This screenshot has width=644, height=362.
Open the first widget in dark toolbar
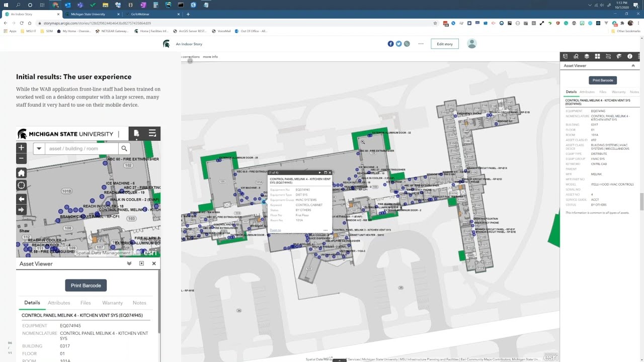565,56
